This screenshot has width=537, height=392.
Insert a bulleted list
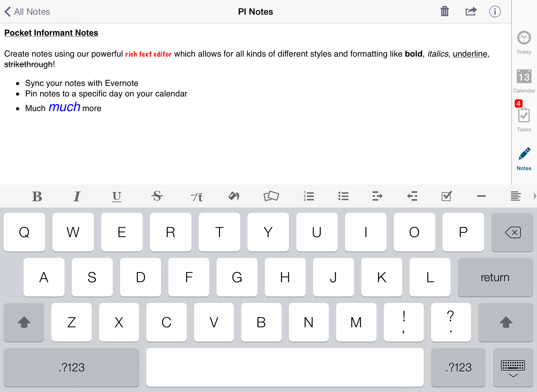coord(343,196)
